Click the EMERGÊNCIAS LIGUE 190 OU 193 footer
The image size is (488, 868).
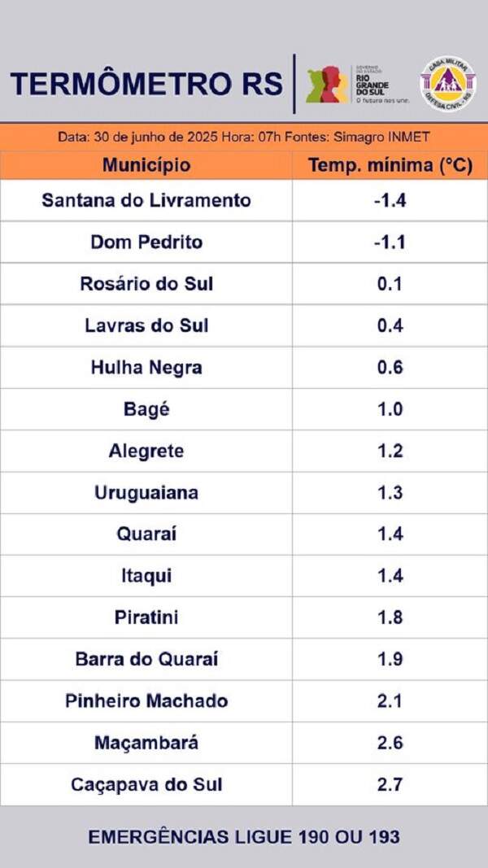(244, 837)
